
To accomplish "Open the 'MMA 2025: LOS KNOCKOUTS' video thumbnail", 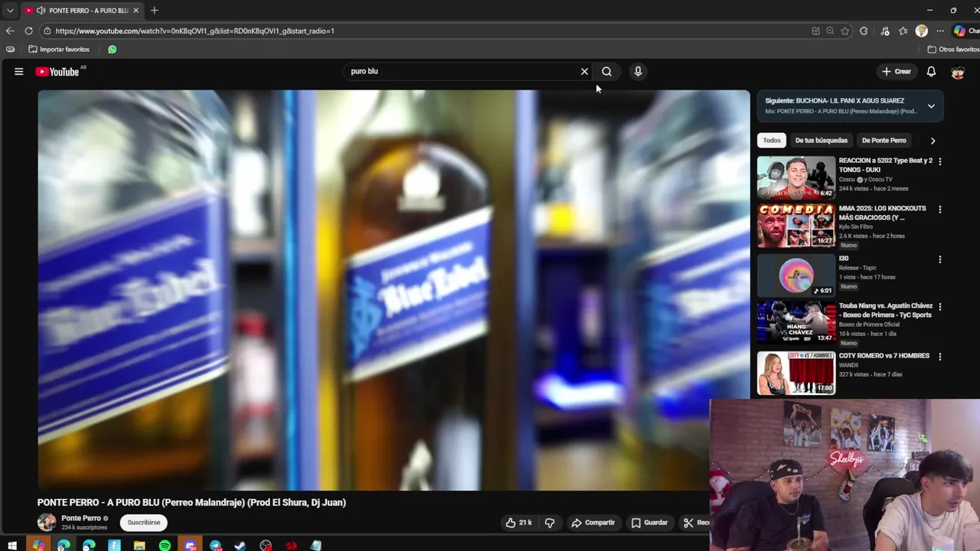I will [796, 226].
